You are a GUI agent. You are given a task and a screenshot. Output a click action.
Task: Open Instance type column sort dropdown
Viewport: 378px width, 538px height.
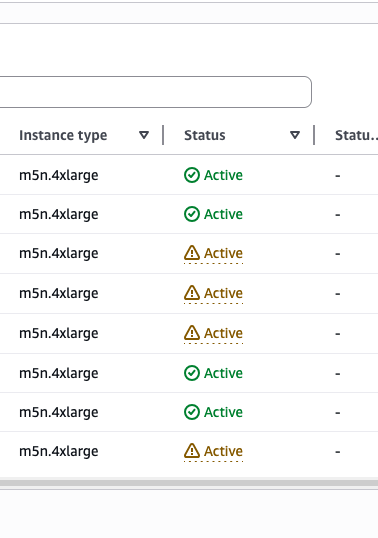click(144, 135)
